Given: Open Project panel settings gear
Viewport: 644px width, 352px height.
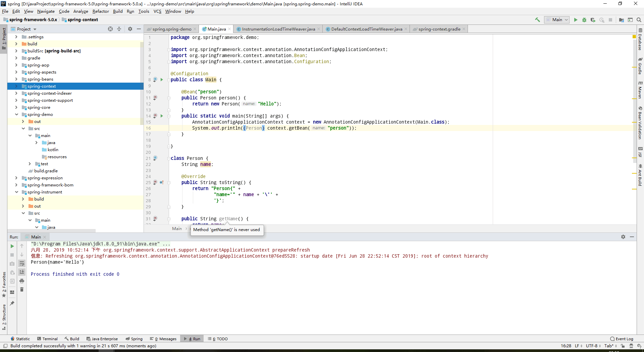Looking at the screenshot, I should tap(130, 29).
